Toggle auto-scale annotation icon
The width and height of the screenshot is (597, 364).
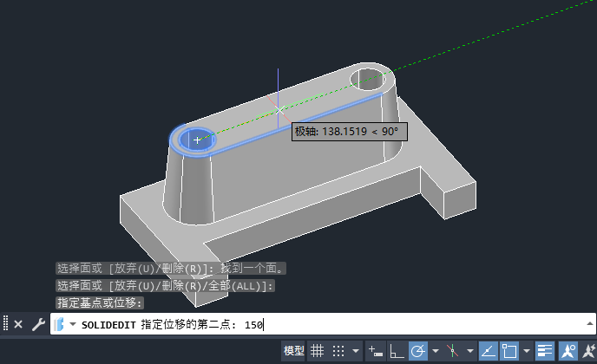pos(588,351)
